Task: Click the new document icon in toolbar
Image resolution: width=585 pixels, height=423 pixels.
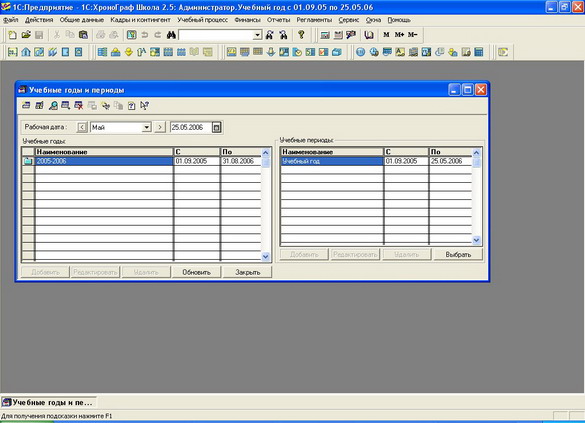Action: coord(12,35)
